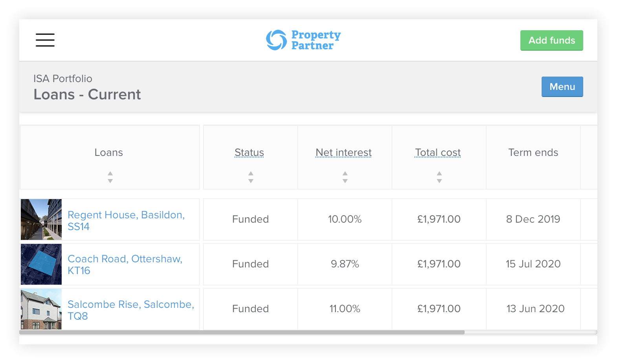Sort by the Loans column arrows
Image resolution: width=617 pixels, height=364 pixels.
pos(110,177)
